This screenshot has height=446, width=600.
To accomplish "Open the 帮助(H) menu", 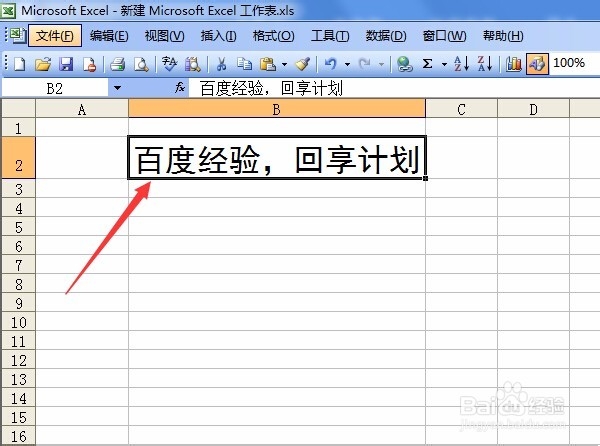I will (x=503, y=36).
